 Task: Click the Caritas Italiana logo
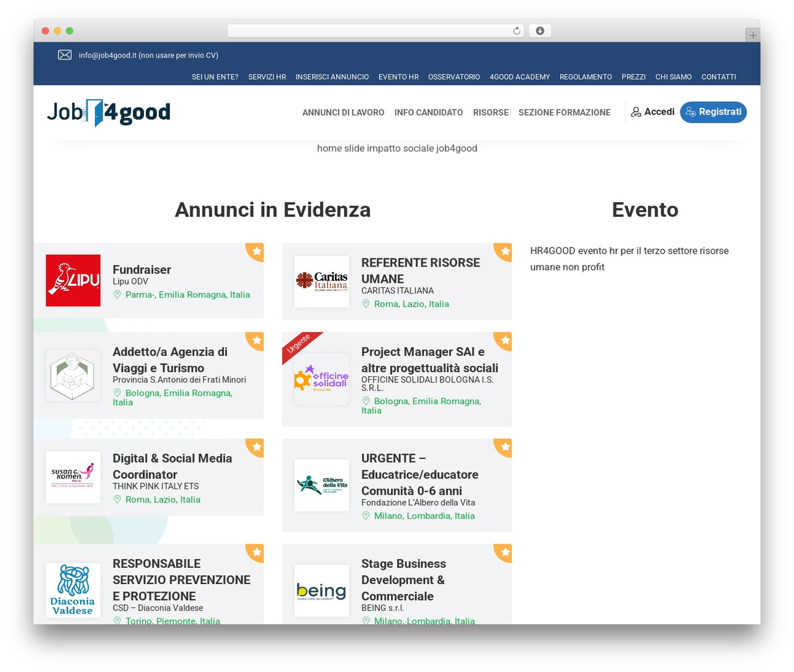pos(321,281)
